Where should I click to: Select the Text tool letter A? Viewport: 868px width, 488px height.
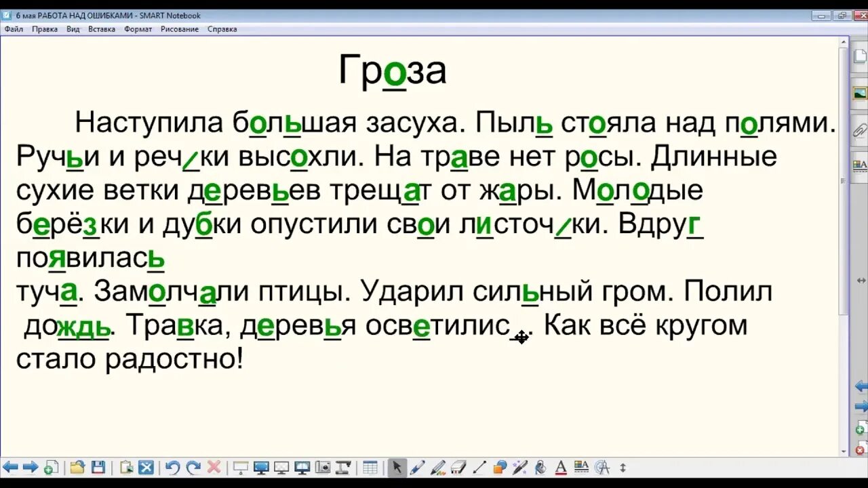561,467
